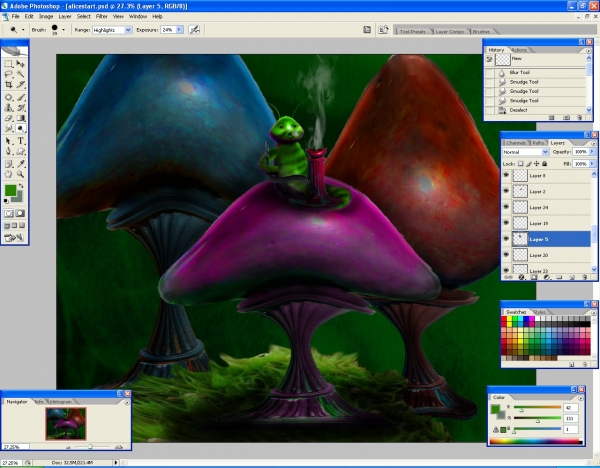600x468 pixels.
Task: Select the Rectangular Marquee tool
Action: (x=8, y=64)
